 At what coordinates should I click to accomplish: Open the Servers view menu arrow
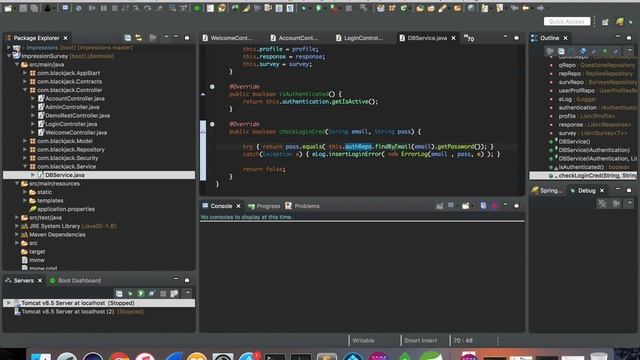[188, 293]
